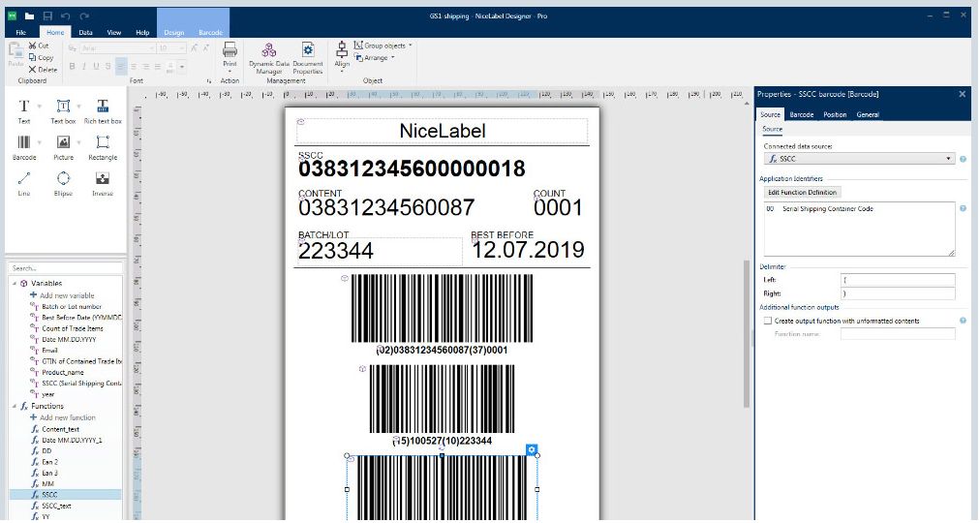The height and width of the screenshot is (523, 980).
Task: Switch to the Design ribbon tab
Action: [x=173, y=33]
